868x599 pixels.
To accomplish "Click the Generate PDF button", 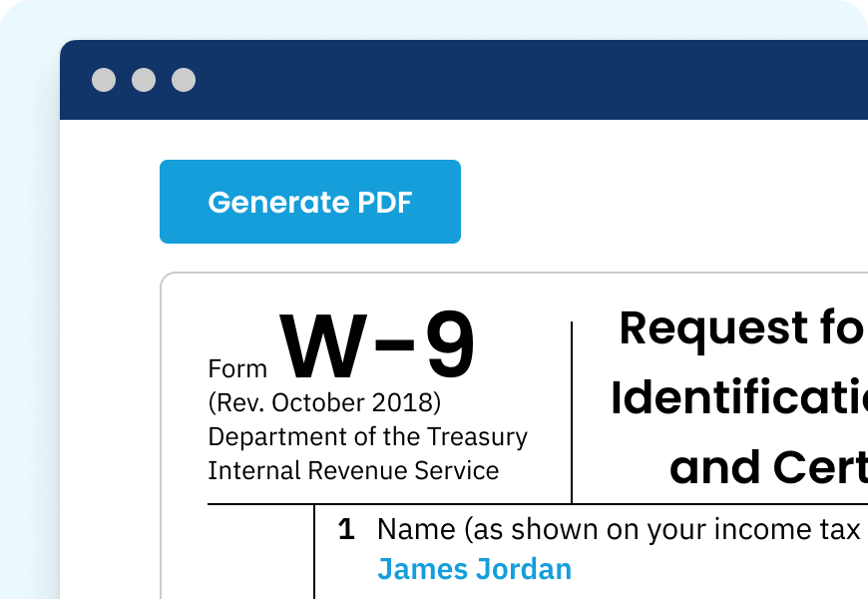I will click(x=309, y=202).
